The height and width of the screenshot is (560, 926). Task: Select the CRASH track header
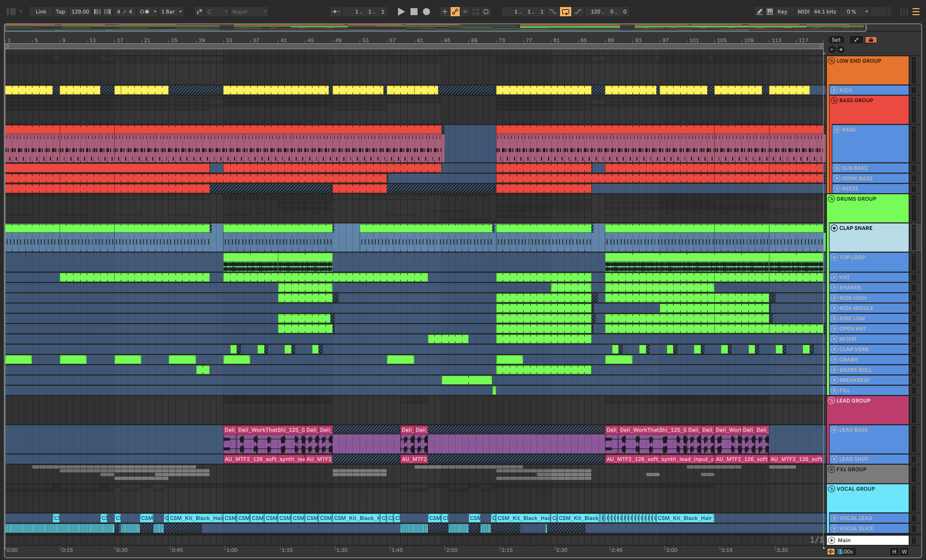(869, 360)
